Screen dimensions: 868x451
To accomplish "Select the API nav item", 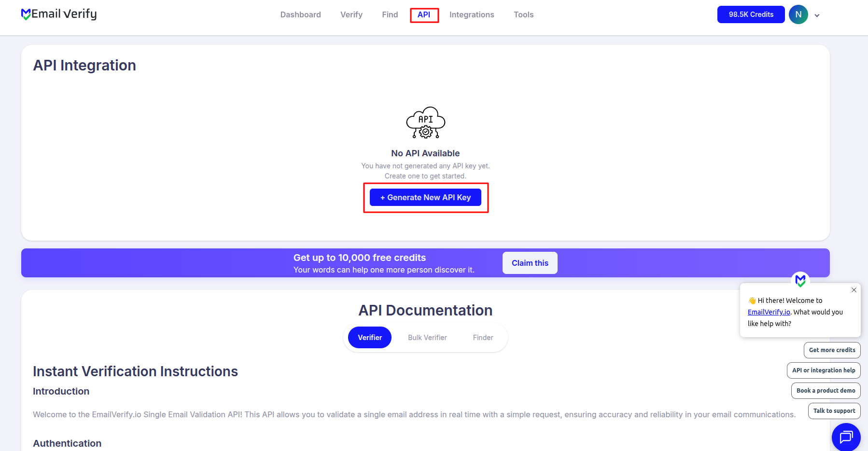I will click(x=424, y=15).
